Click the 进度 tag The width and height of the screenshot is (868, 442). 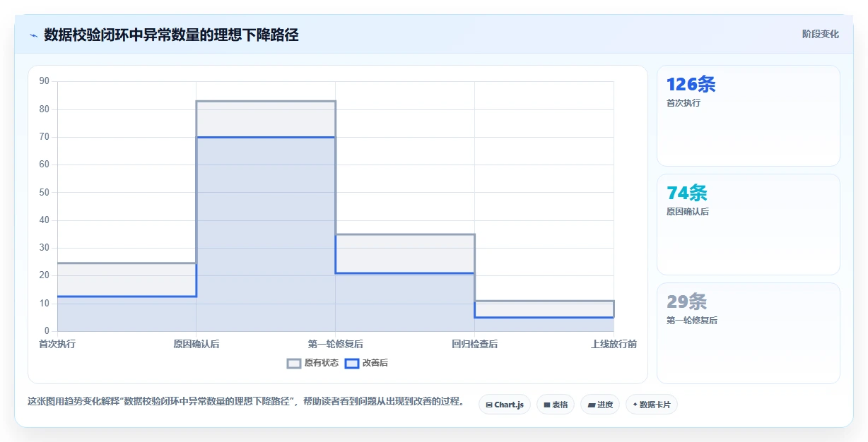[x=599, y=405]
